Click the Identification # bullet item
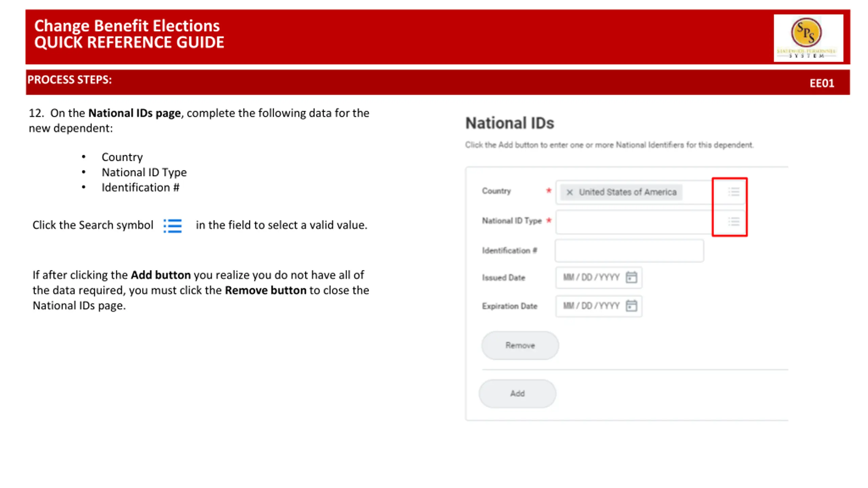Image resolution: width=868 pixels, height=488 pixels. 140,188
